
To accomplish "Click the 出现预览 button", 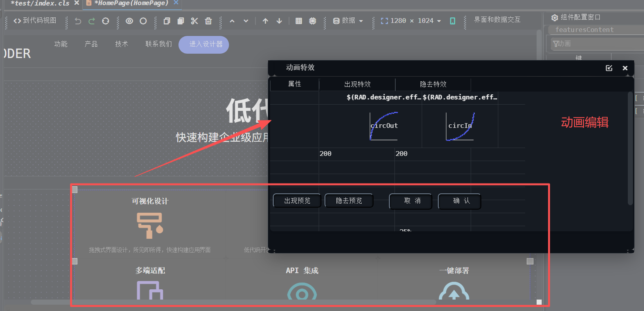I will click(297, 200).
